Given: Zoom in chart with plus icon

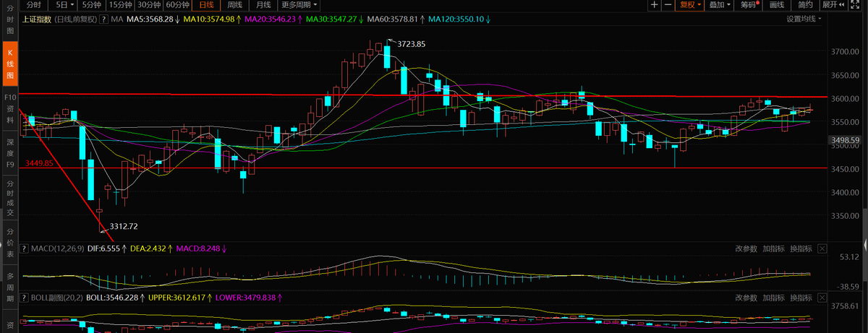Looking at the screenshot, I should pyautogui.click(x=654, y=5).
